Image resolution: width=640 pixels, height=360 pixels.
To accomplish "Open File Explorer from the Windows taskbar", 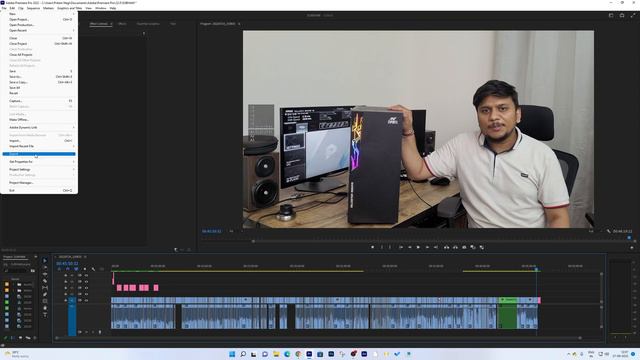I will coord(276,354).
